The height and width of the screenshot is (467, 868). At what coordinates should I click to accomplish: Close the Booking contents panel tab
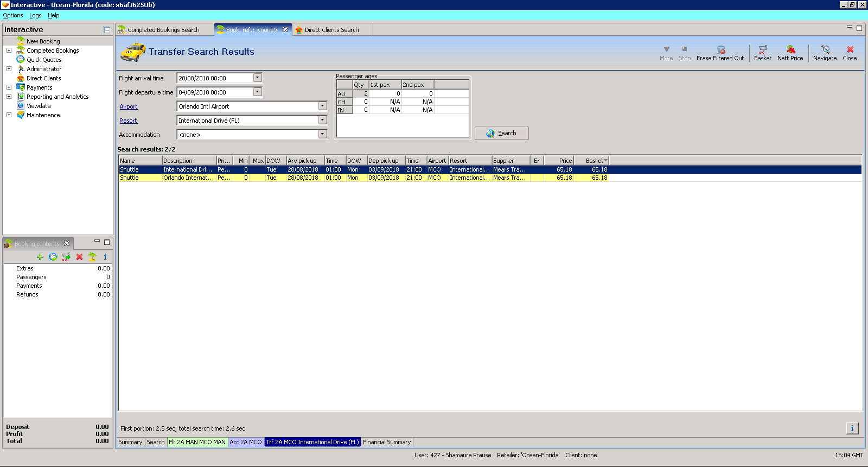[67, 243]
